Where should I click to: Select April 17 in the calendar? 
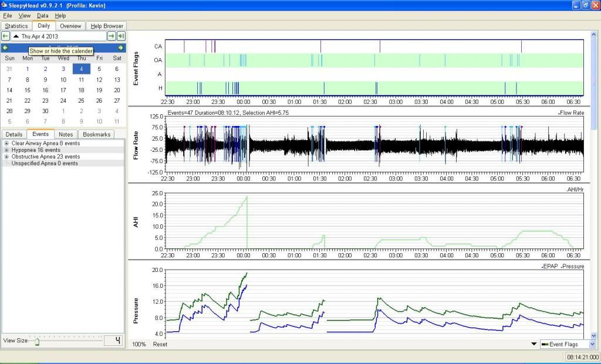63,90
